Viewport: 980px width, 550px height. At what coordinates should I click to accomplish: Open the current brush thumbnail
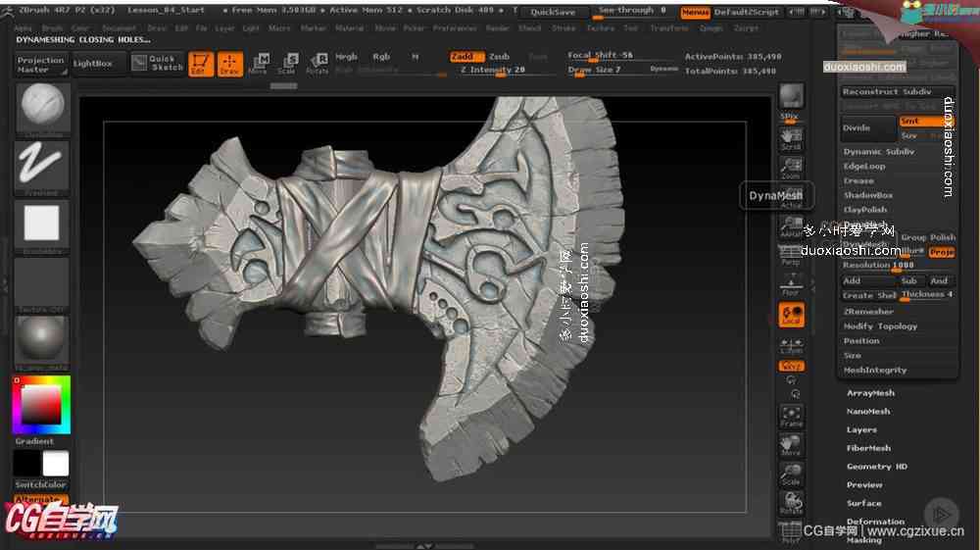coord(42,108)
